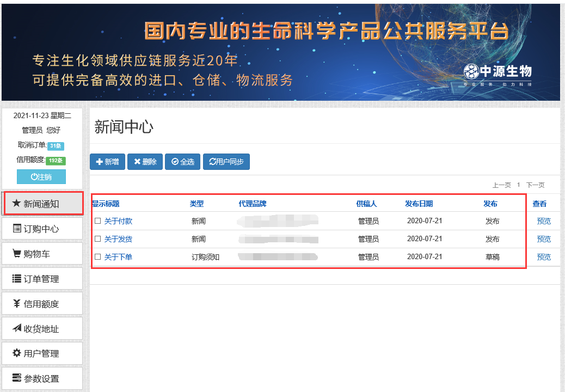Viewport: 565px width, 392px height.
Task: Check the box beside 关于下单
Action: (98, 257)
